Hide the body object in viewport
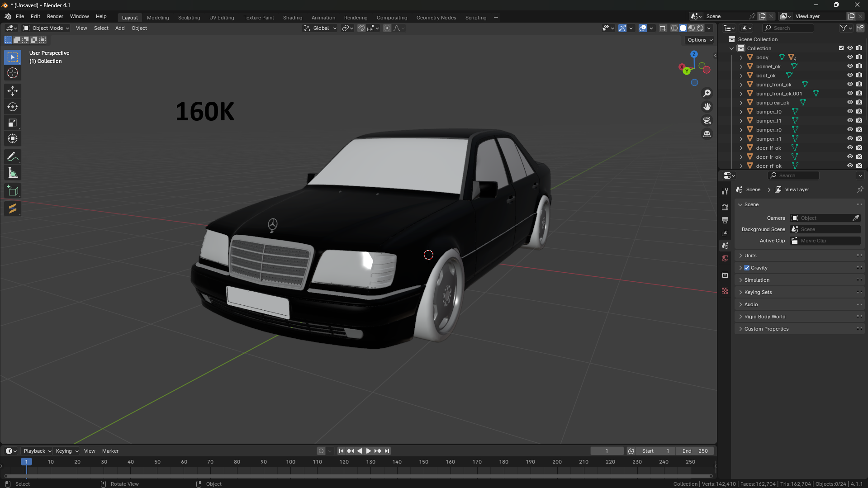This screenshot has width=868, height=488. pos(850,57)
